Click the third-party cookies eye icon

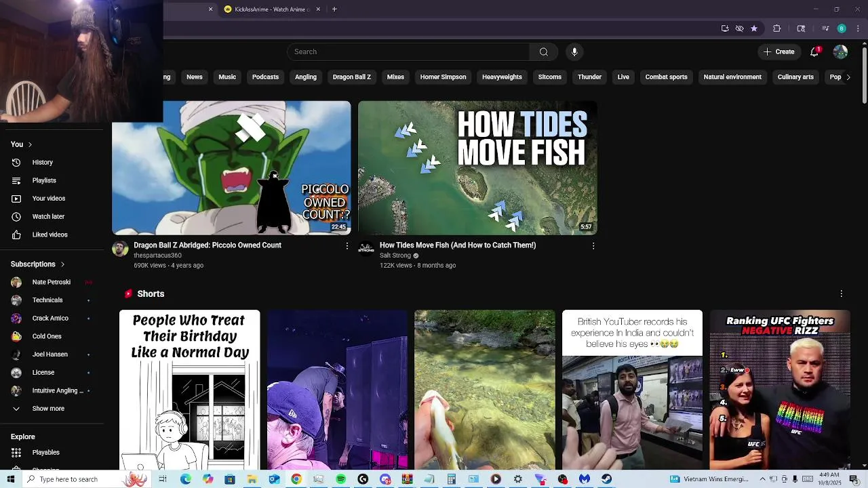pos(739,28)
